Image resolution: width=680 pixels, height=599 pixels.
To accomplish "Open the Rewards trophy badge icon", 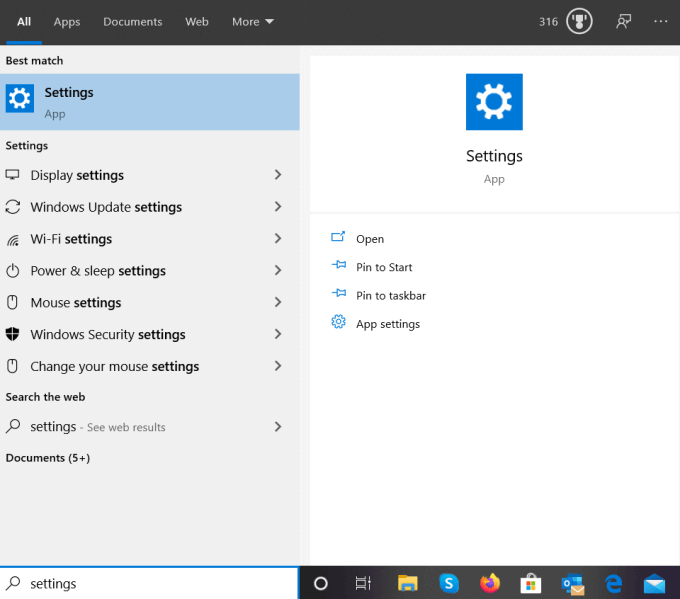I will coord(579,21).
